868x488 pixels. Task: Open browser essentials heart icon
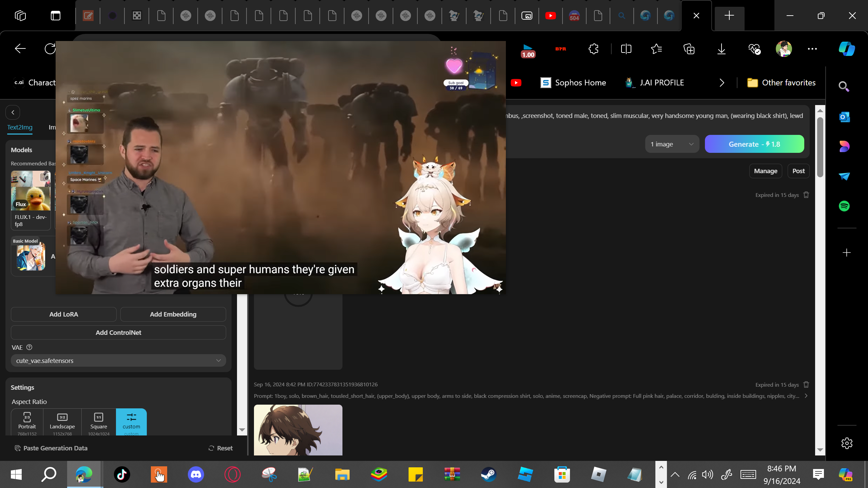pyautogui.click(x=754, y=49)
